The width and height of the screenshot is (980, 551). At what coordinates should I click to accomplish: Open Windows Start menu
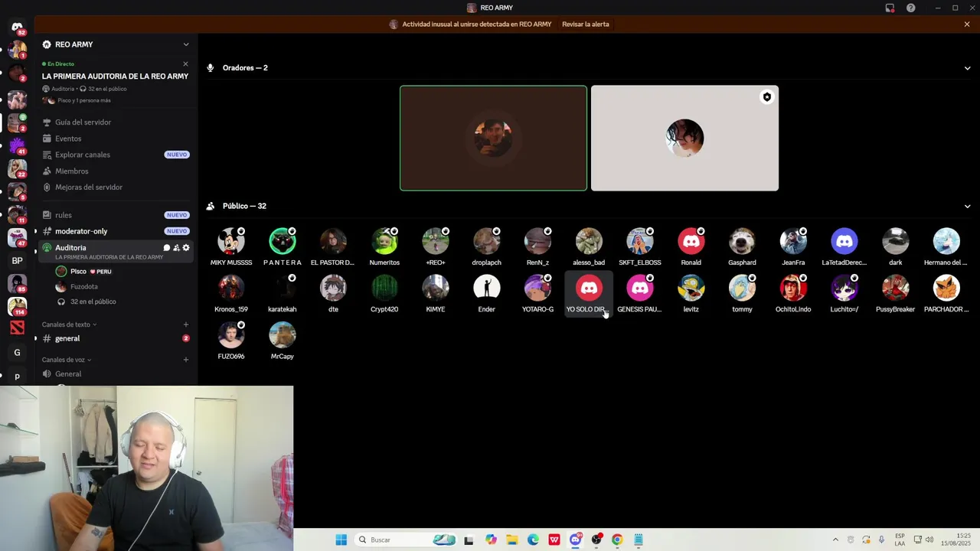[341, 540]
